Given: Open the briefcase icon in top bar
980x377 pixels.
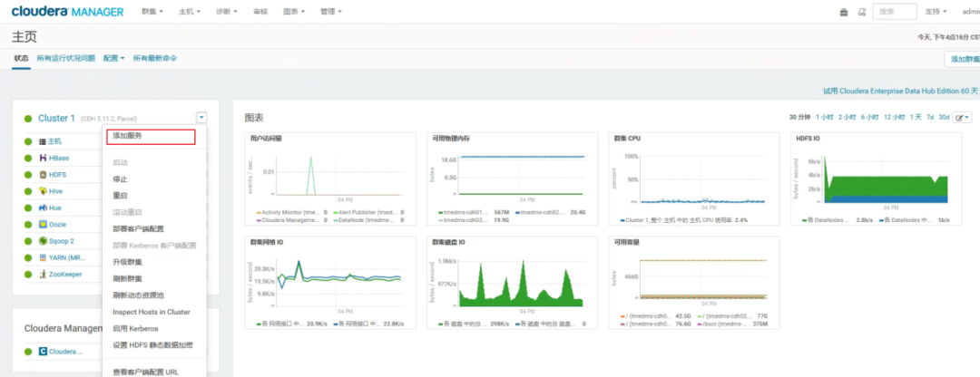Looking at the screenshot, I should [x=844, y=12].
